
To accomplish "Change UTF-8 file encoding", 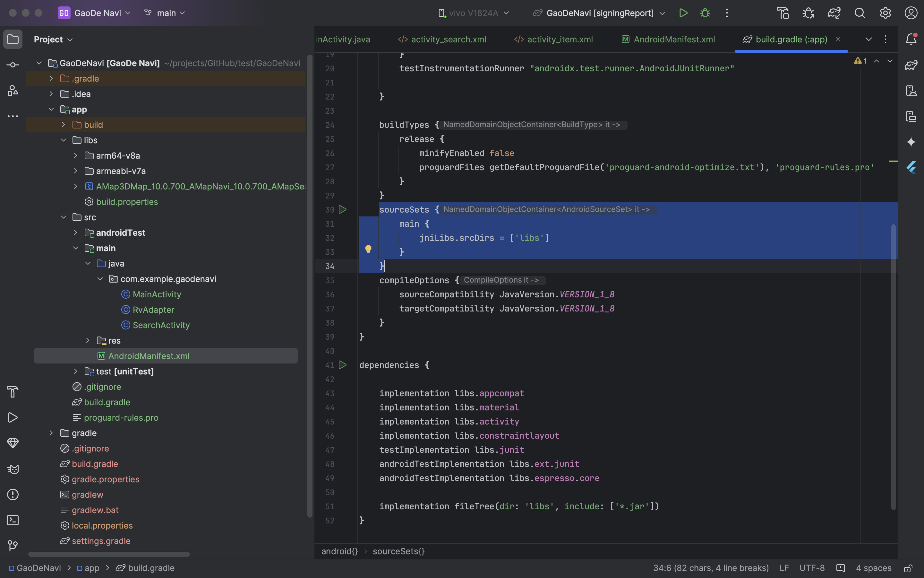I will tap(812, 568).
